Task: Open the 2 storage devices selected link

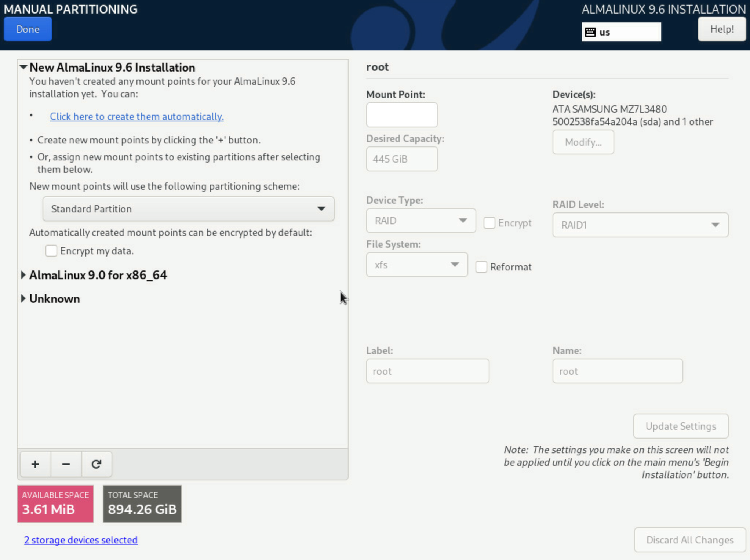Action: 81,540
